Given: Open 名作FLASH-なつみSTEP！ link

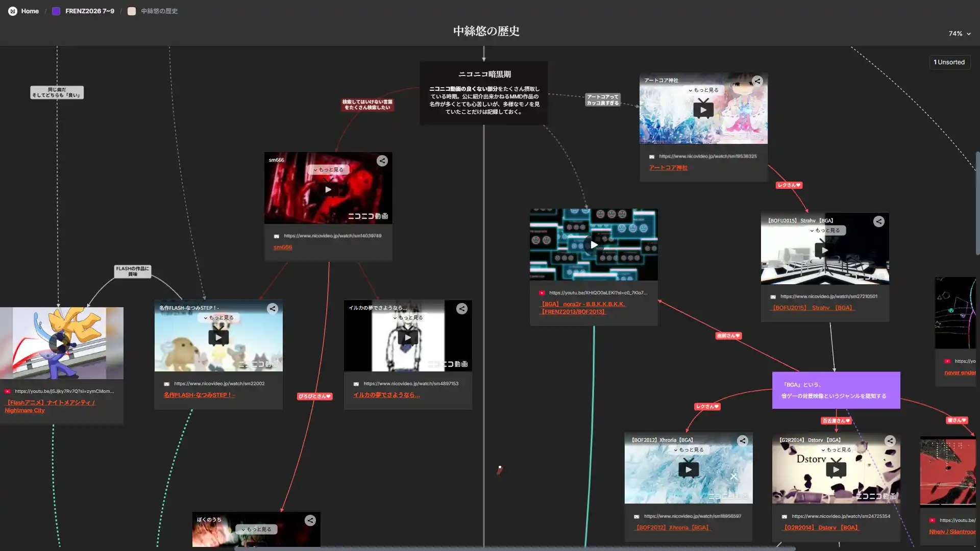Looking at the screenshot, I should point(199,395).
